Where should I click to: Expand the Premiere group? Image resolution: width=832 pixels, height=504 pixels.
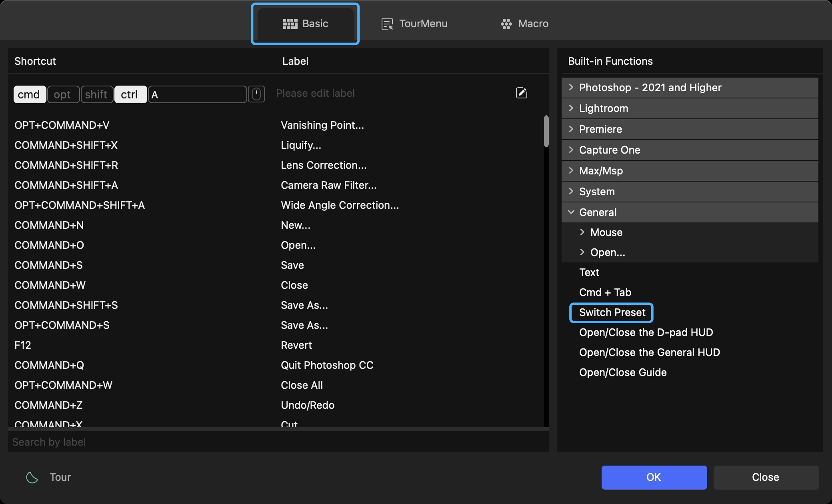[x=690, y=129]
